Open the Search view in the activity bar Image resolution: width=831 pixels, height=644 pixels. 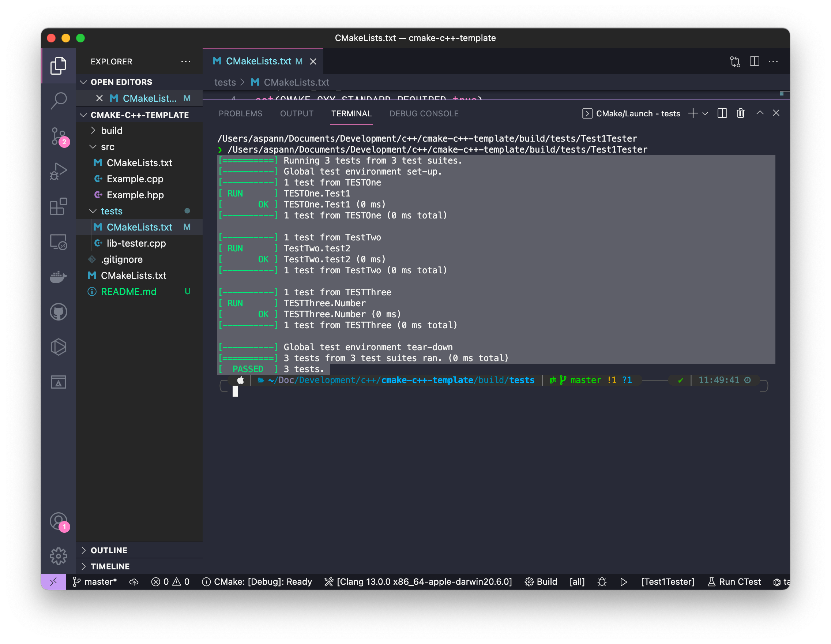(59, 101)
